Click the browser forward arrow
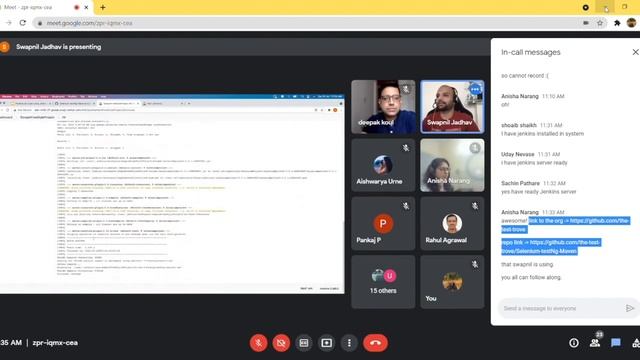640x360 pixels. click(x=8, y=23)
